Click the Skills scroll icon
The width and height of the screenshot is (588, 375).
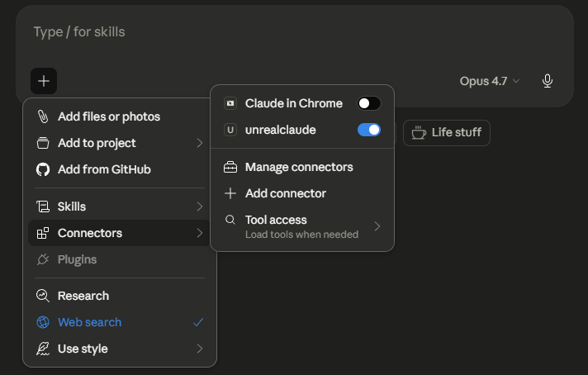tap(43, 206)
